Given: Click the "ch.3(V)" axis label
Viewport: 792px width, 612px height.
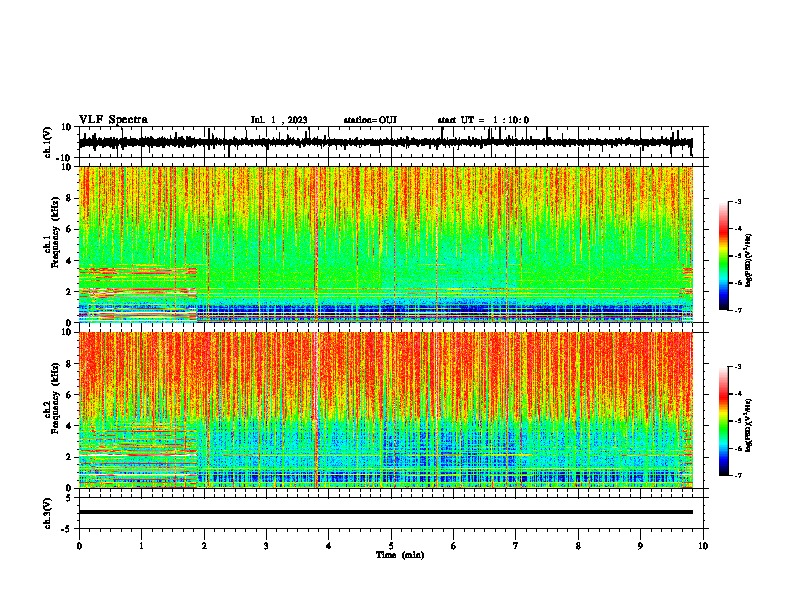Looking at the screenshot, I should (x=48, y=513).
